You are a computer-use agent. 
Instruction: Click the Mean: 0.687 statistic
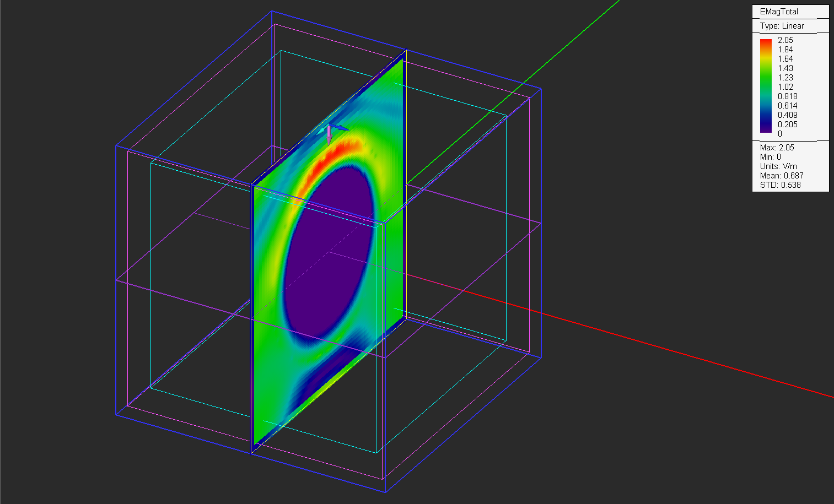pos(781,176)
